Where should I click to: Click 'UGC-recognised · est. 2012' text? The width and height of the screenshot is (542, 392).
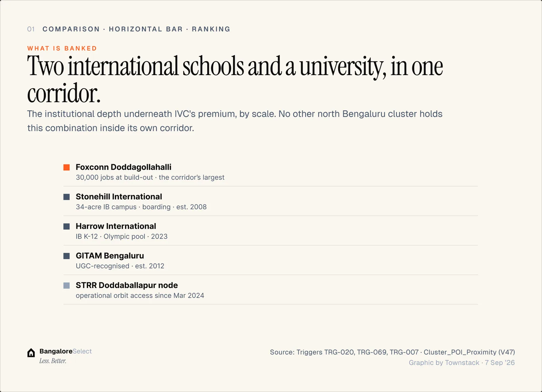120,266
